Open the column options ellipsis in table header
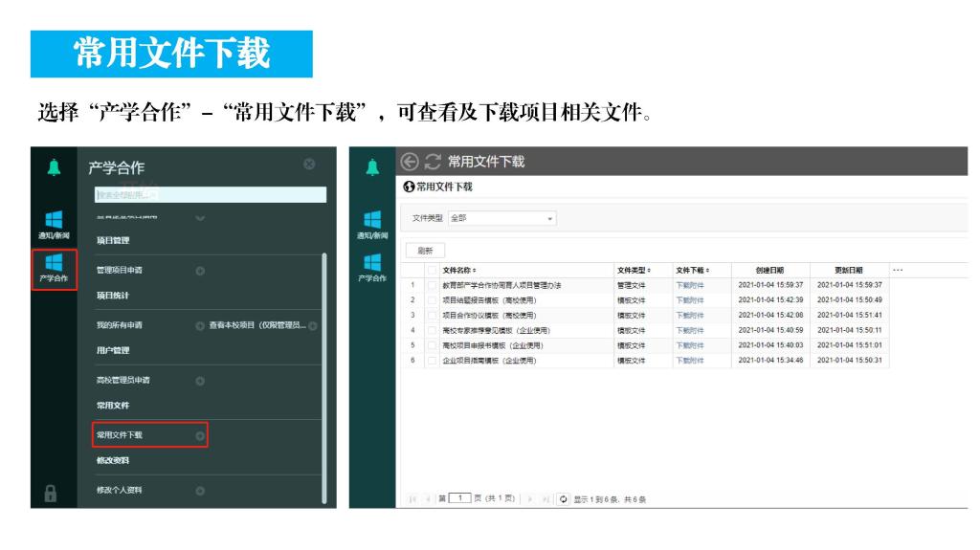980x550 pixels. point(897,270)
